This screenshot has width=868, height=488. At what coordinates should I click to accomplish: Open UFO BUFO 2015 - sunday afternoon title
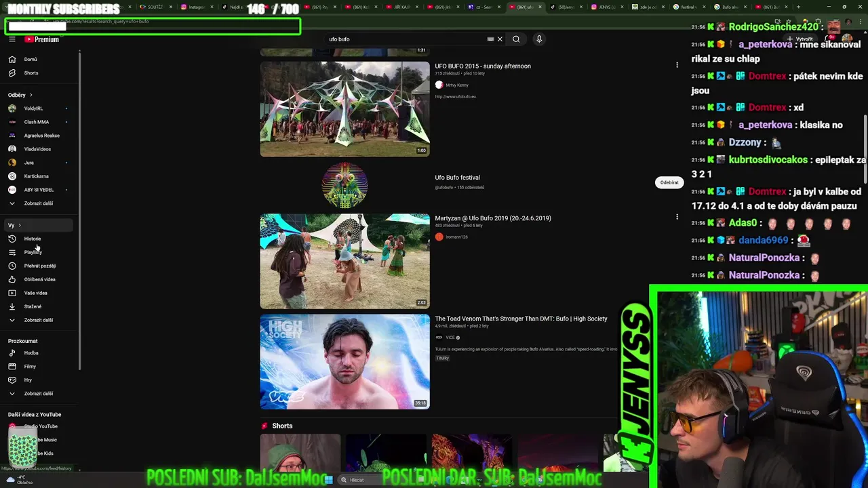pyautogui.click(x=483, y=66)
